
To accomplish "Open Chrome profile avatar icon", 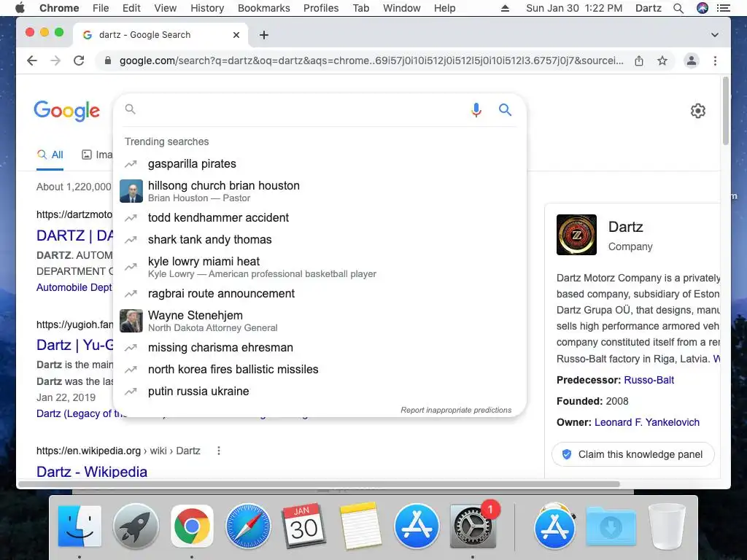I will [692, 61].
